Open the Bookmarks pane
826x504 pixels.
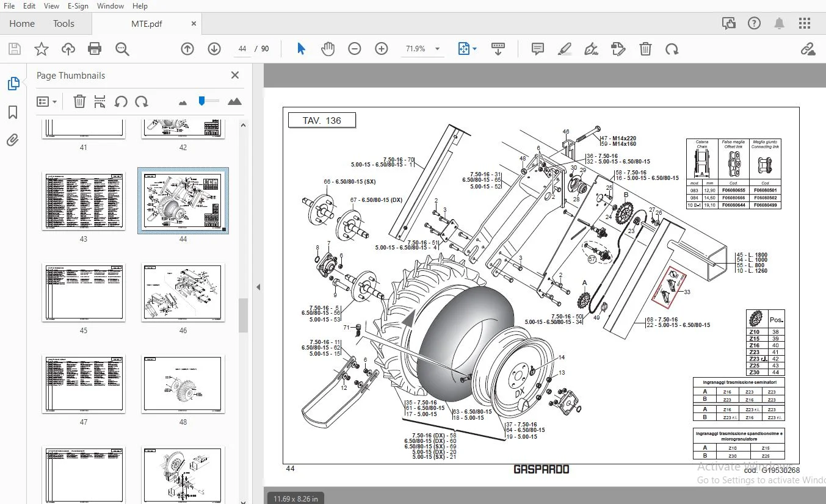click(13, 112)
